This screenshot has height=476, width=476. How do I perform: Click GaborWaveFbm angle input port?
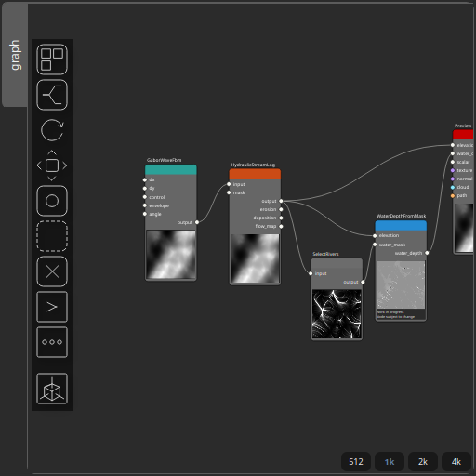[145, 214]
